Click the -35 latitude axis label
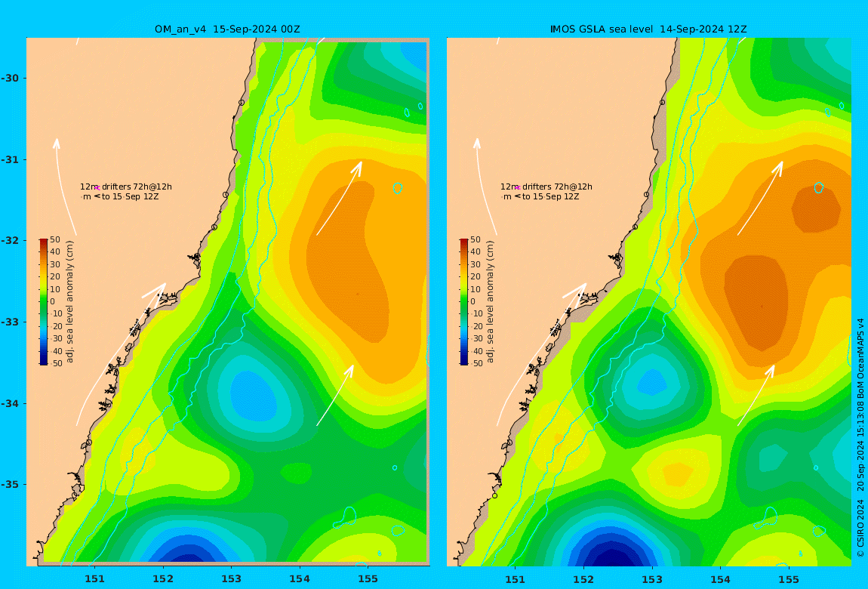Viewport: 868px width, 589px height. tap(10, 485)
